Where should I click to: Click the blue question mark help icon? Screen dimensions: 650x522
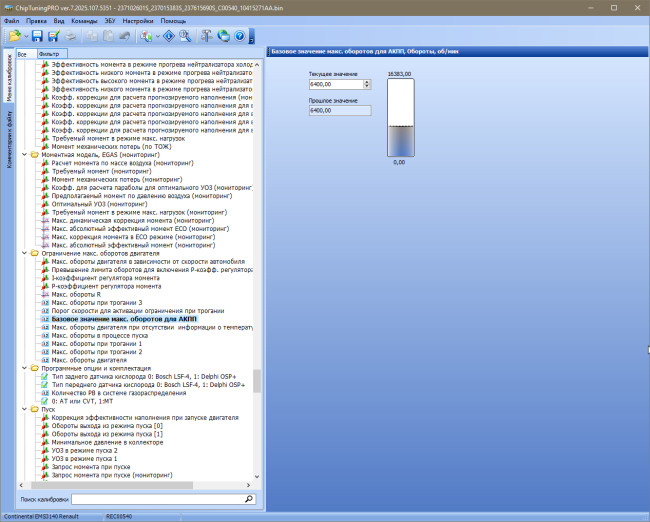pyautogui.click(x=240, y=36)
